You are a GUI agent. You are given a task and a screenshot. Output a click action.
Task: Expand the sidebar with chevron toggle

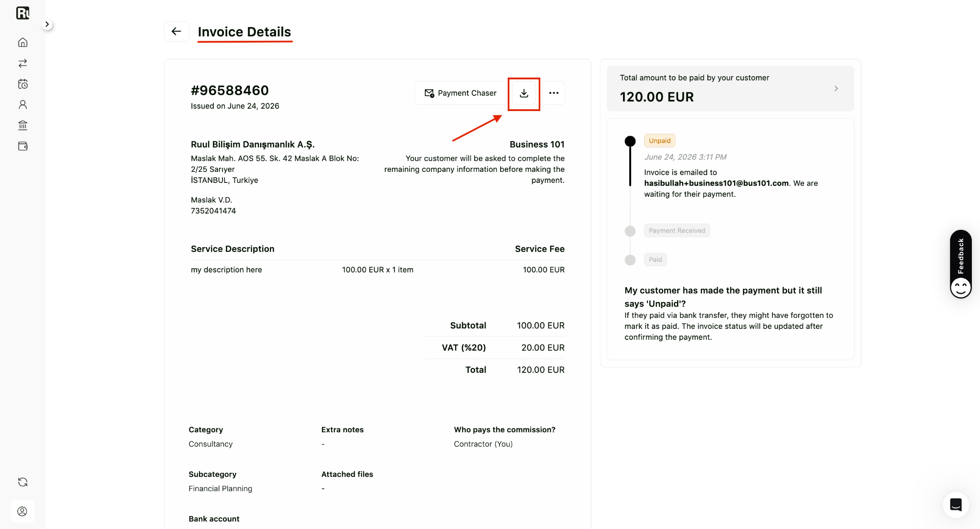47,24
